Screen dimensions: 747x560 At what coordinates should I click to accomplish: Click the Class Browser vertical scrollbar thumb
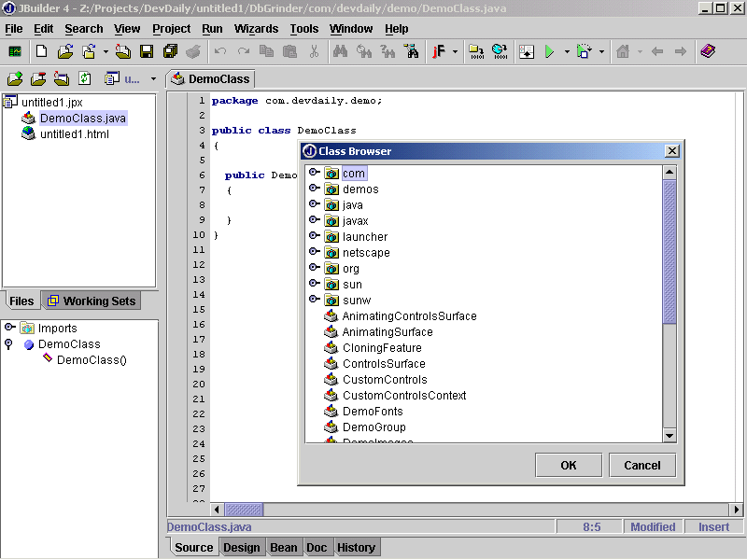[669, 252]
